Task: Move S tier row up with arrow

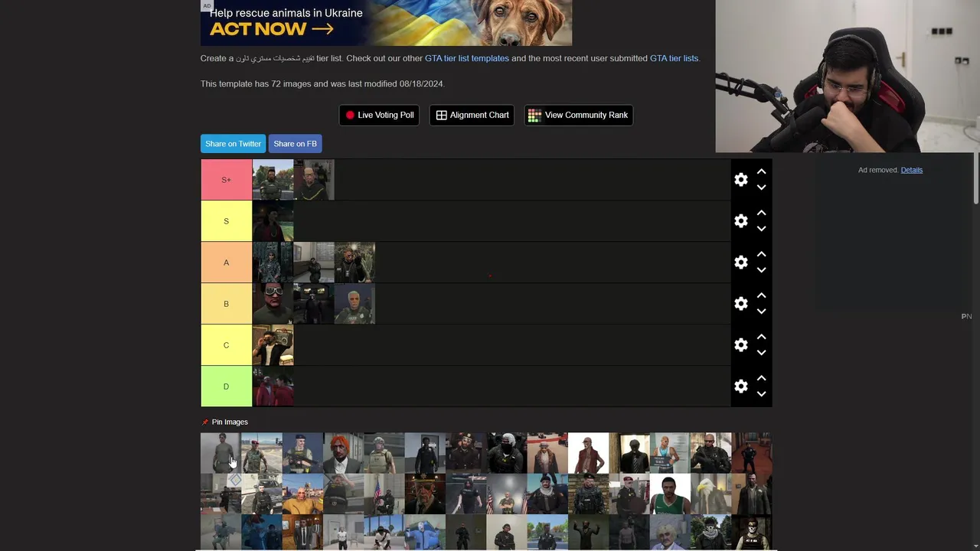Action: coord(761,213)
